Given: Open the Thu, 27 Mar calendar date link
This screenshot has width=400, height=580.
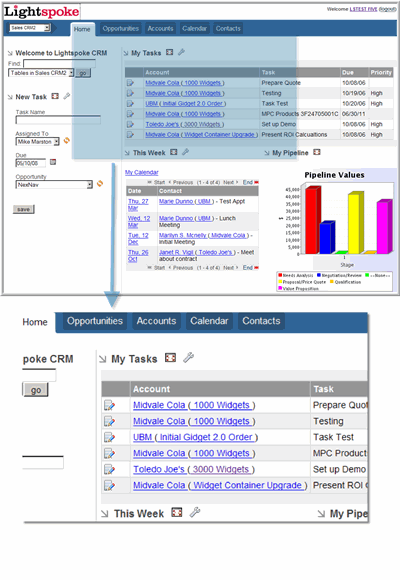Looking at the screenshot, I should click(138, 205).
